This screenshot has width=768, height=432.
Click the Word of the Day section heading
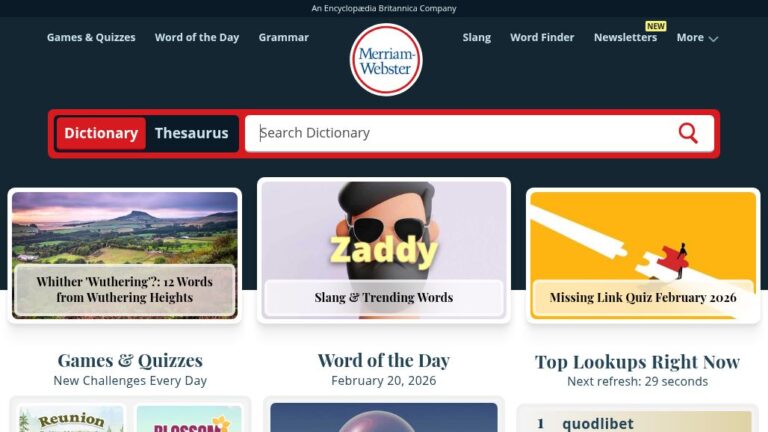(x=384, y=360)
